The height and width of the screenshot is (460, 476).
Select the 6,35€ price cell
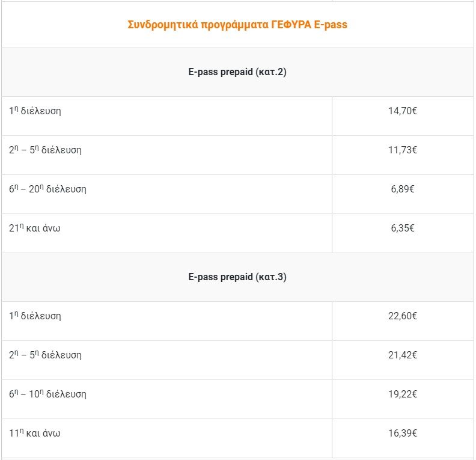[x=403, y=228]
